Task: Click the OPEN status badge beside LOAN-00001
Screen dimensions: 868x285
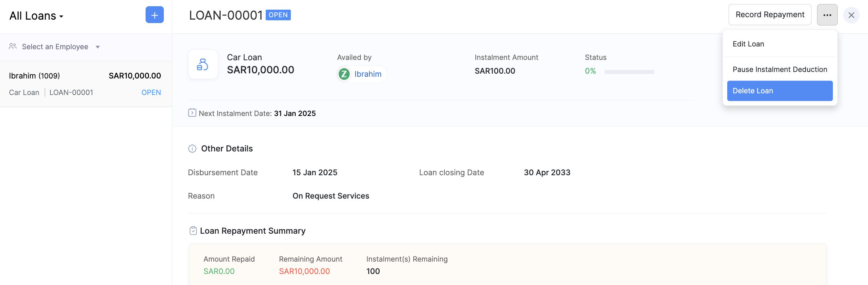Action: coord(278,15)
